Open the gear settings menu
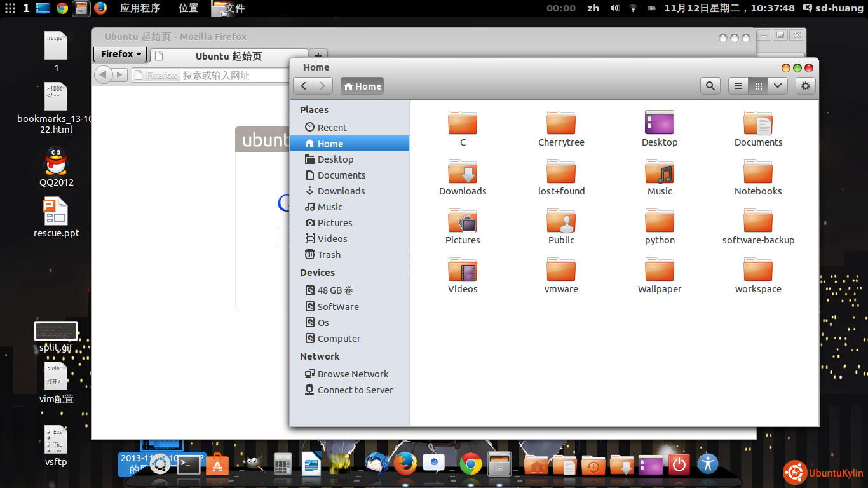 point(806,86)
